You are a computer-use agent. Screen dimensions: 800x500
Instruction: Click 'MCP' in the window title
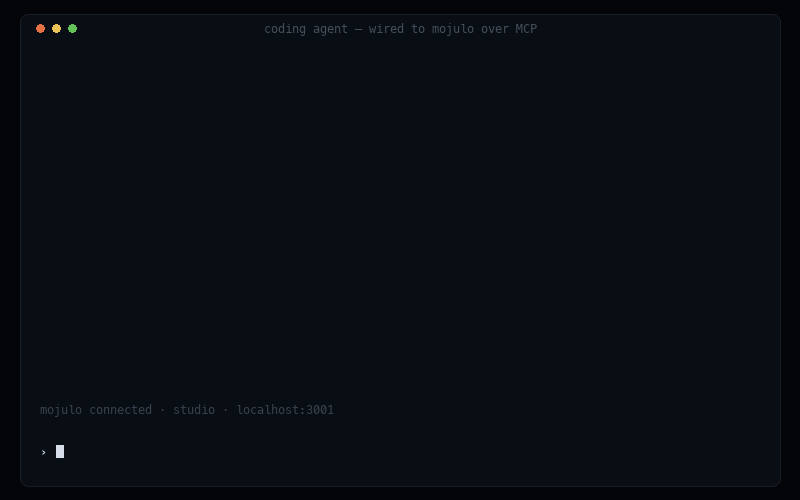(x=526, y=29)
